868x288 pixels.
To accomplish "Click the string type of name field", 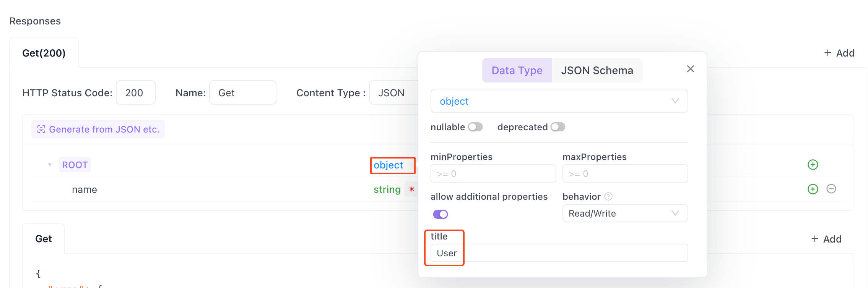I will [387, 189].
